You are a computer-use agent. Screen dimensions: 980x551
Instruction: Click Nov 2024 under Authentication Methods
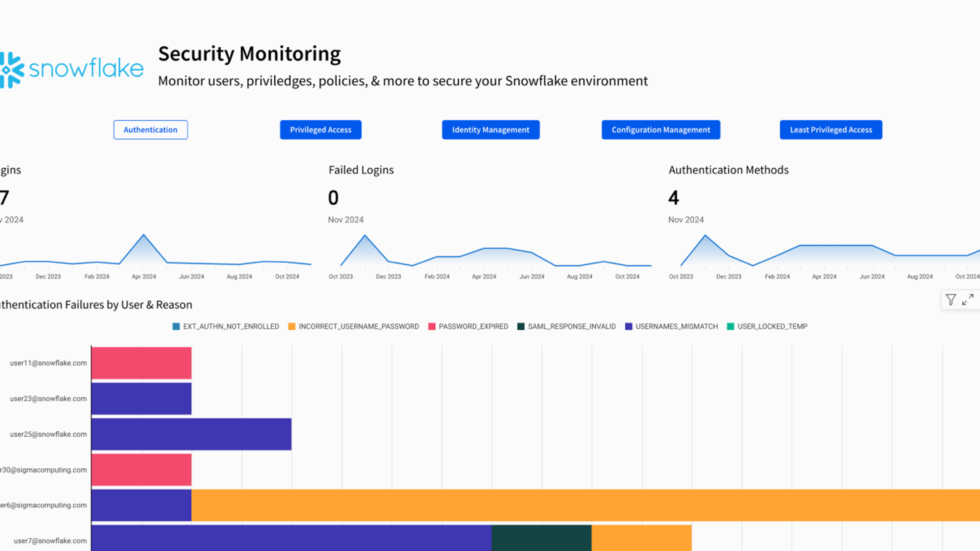(686, 220)
